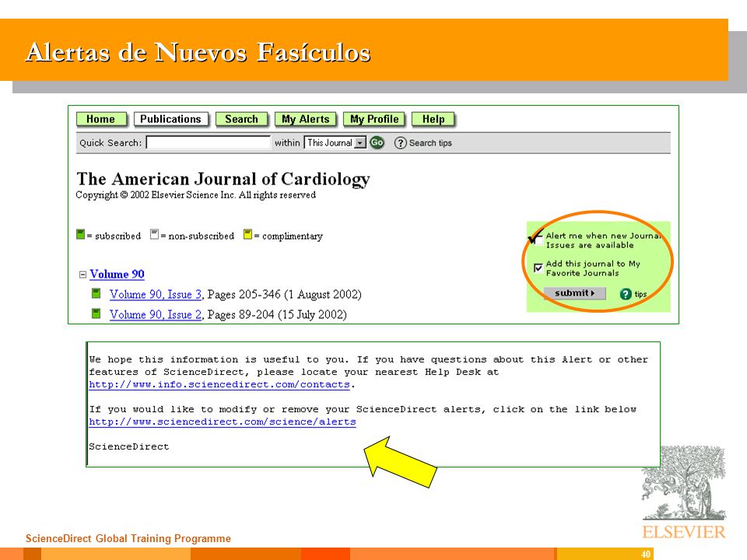Open My Profile tab
Screen dimensions: 747x560
coord(374,119)
